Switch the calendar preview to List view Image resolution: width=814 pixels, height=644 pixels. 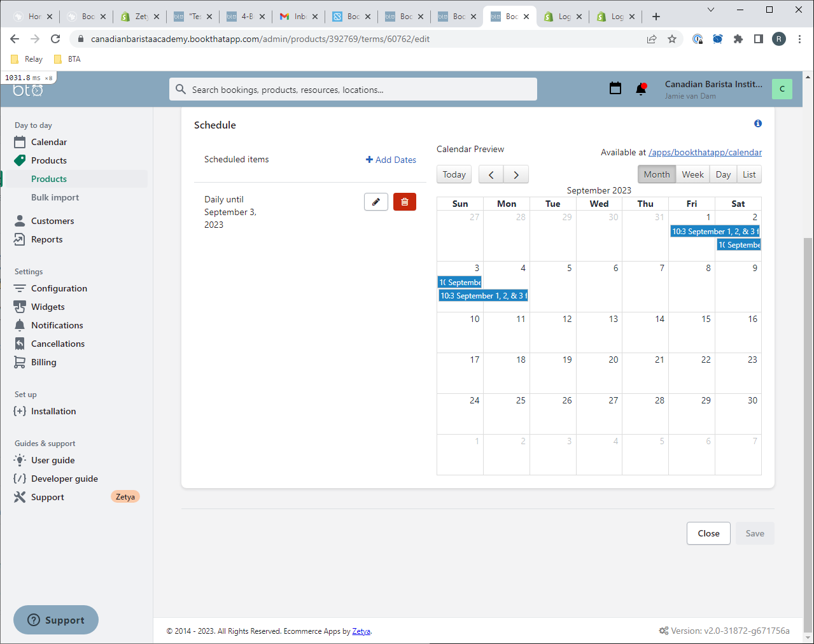749,174
